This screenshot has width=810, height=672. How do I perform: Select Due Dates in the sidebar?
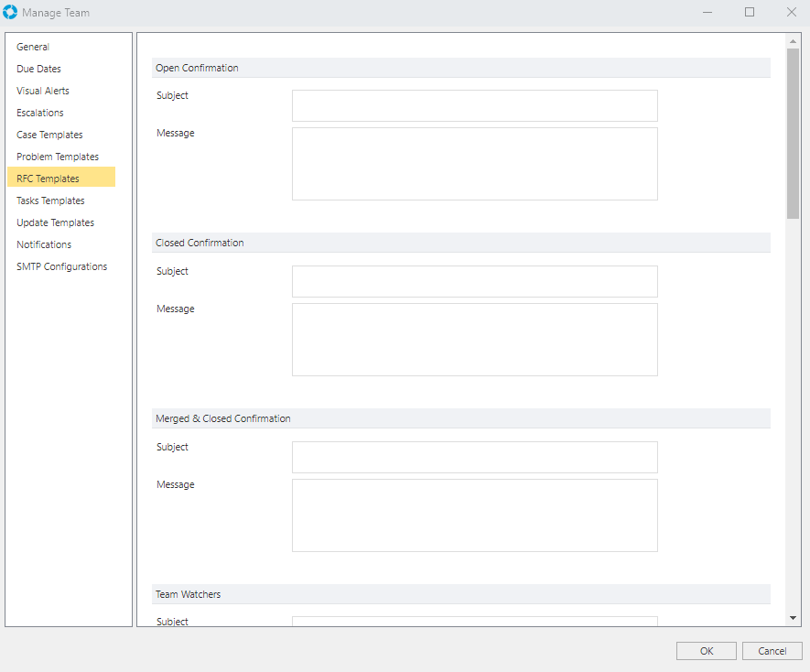[x=38, y=69]
